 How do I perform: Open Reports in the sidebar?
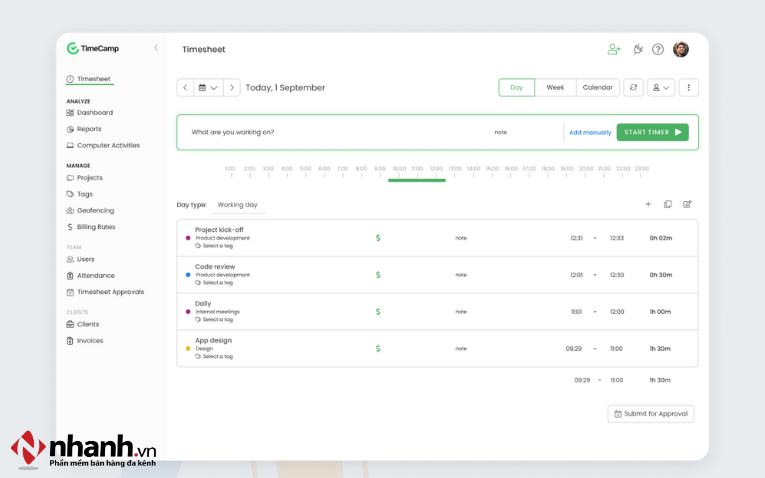coord(89,129)
